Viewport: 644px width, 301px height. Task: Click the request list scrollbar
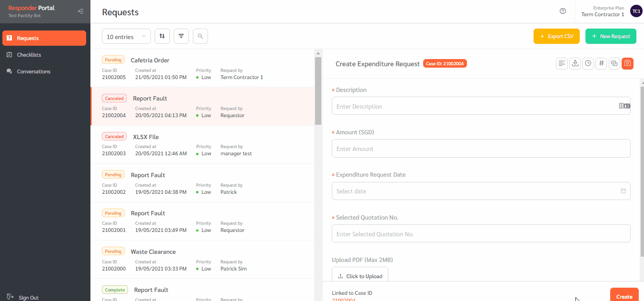tap(318, 90)
